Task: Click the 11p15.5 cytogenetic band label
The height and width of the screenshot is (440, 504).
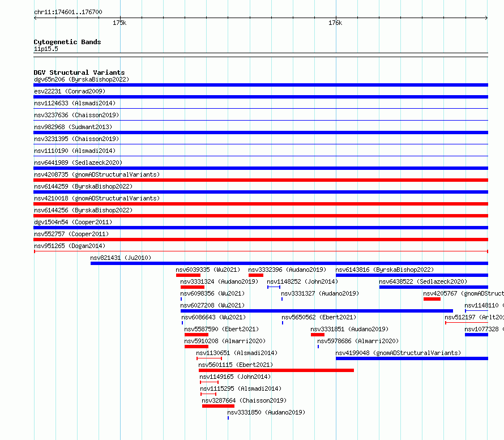Action: point(46,49)
